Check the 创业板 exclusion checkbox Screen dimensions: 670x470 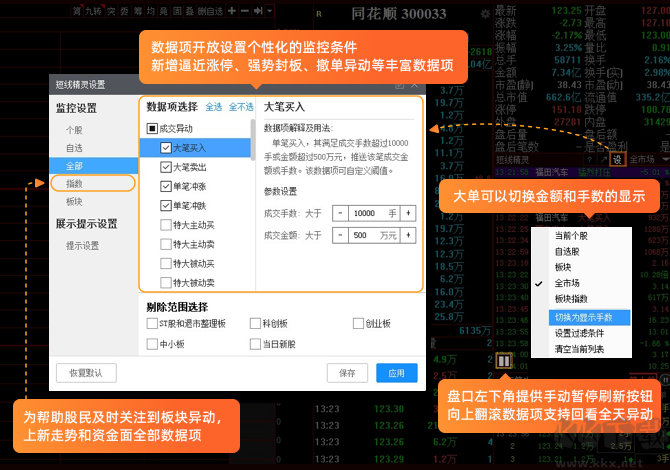click(359, 323)
